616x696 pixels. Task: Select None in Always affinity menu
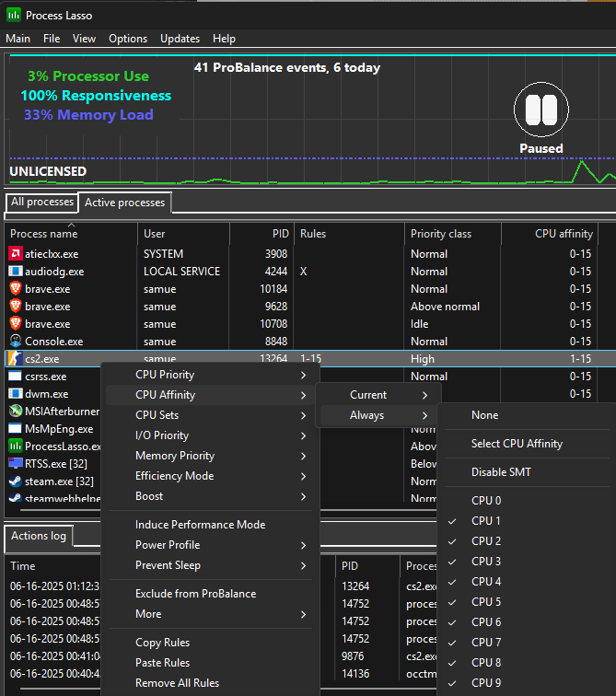528,415
